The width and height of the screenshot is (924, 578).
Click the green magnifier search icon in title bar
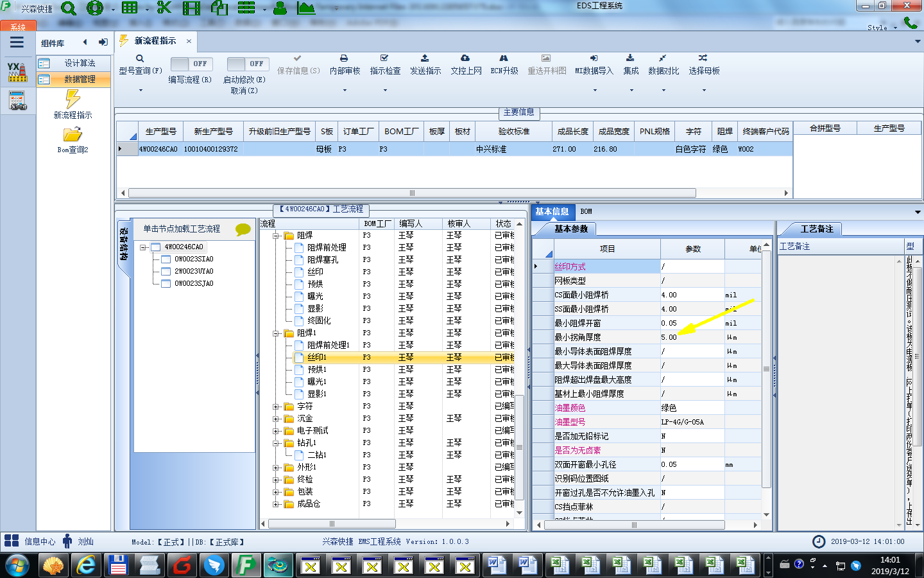[x=68, y=8]
